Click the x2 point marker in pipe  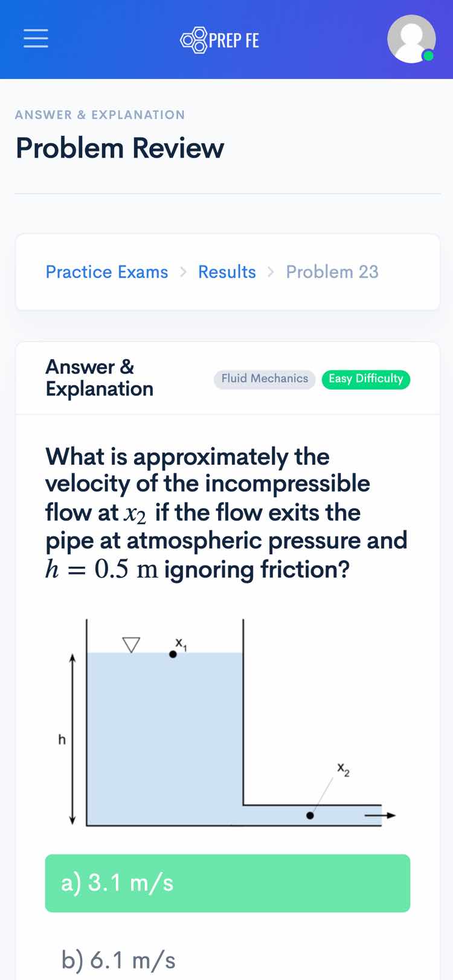click(x=310, y=815)
